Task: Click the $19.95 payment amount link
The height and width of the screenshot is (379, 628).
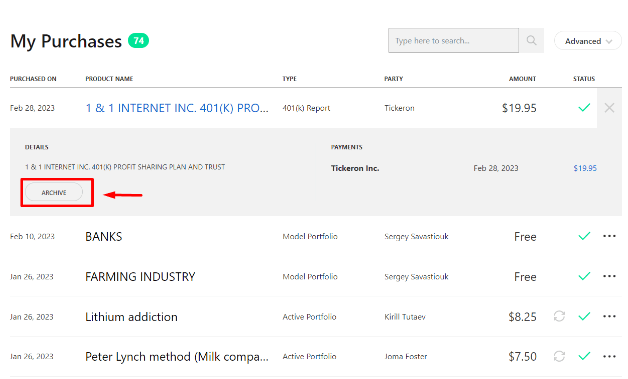Action: (585, 168)
